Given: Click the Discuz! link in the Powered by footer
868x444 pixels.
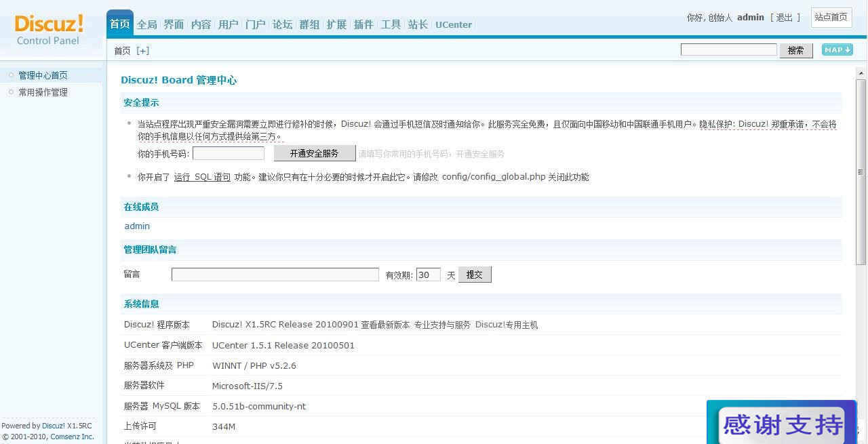Looking at the screenshot, I should pyautogui.click(x=54, y=426).
